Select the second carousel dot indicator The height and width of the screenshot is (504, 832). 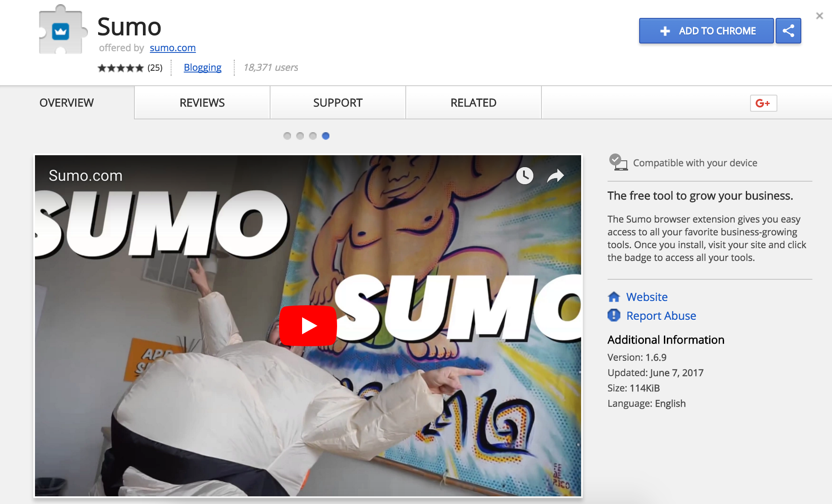tap(300, 136)
